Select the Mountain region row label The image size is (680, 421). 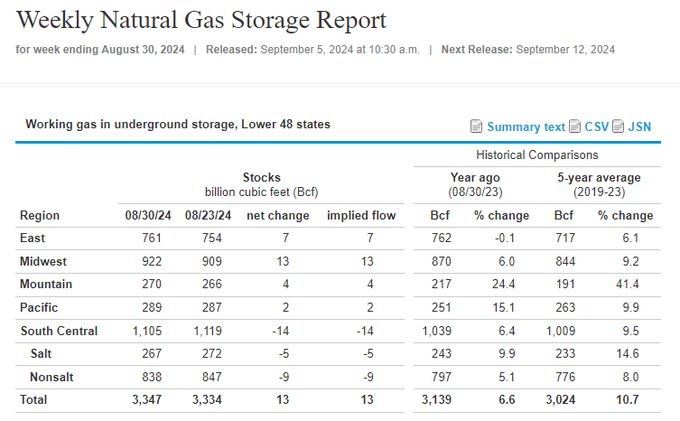click(x=46, y=284)
